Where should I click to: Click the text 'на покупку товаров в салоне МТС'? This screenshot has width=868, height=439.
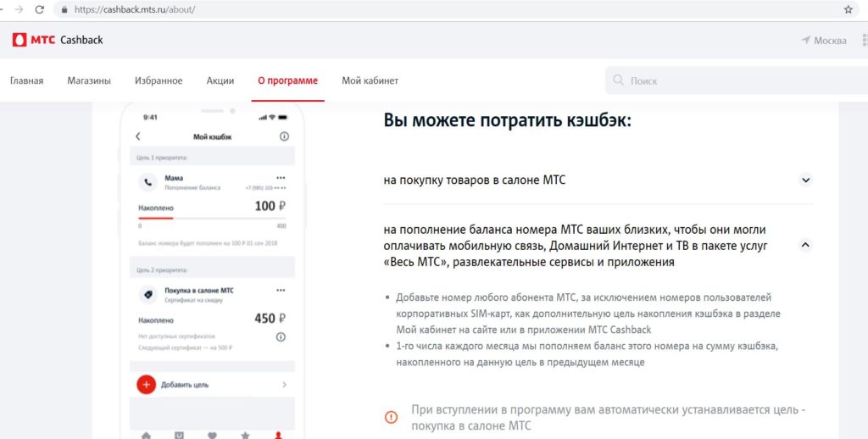475,180
